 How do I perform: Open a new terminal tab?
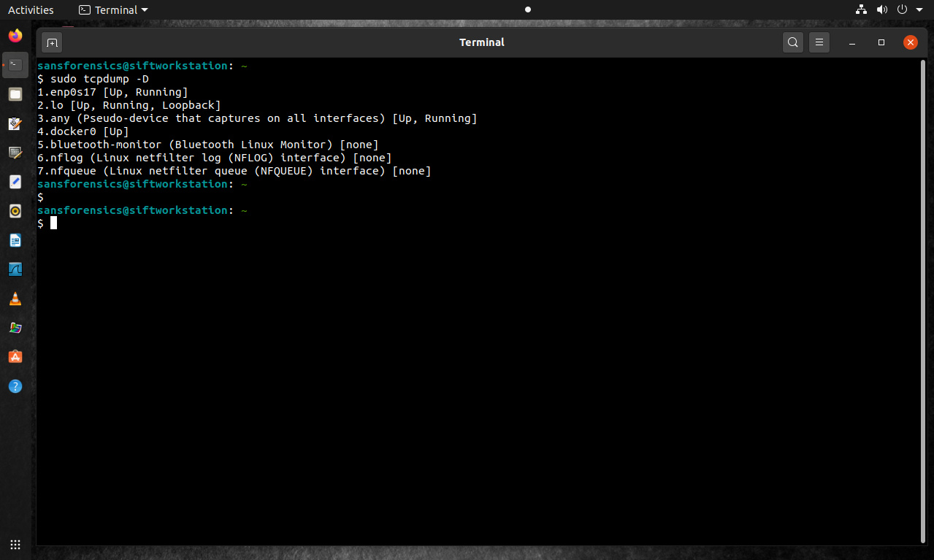click(x=52, y=42)
